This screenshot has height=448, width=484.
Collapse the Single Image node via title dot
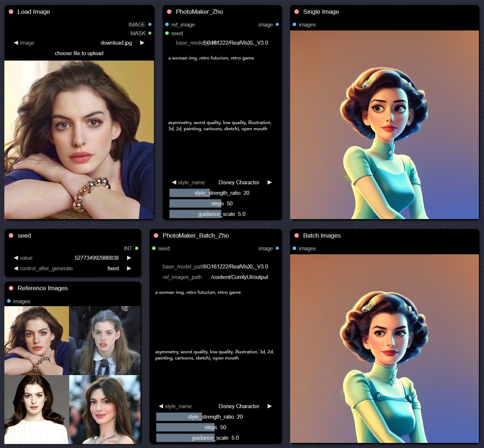(x=297, y=12)
